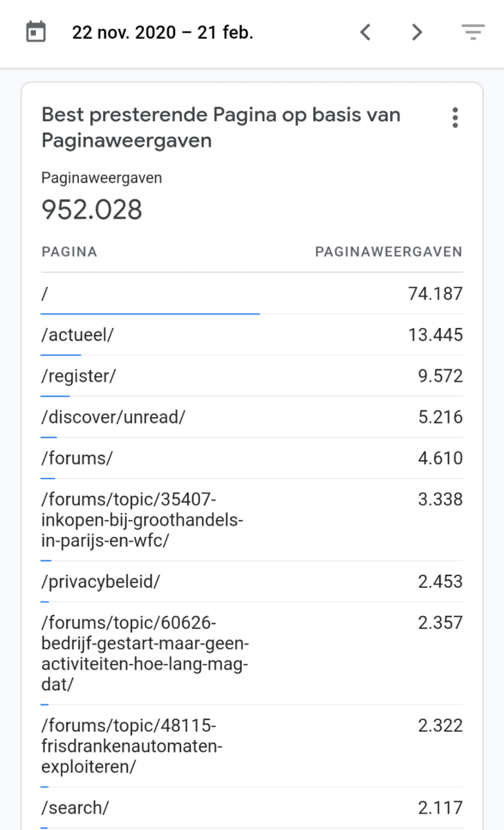Viewport: 504px width, 830px height.
Task: Sort by the PAGINAWEERGAVEN column header
Action: pos(389,252)
